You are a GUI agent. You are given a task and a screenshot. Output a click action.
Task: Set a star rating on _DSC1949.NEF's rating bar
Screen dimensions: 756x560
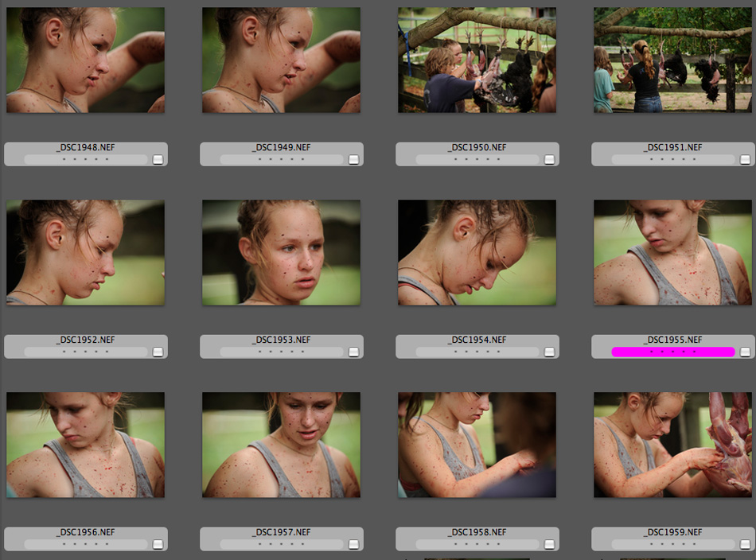point(282,160)
